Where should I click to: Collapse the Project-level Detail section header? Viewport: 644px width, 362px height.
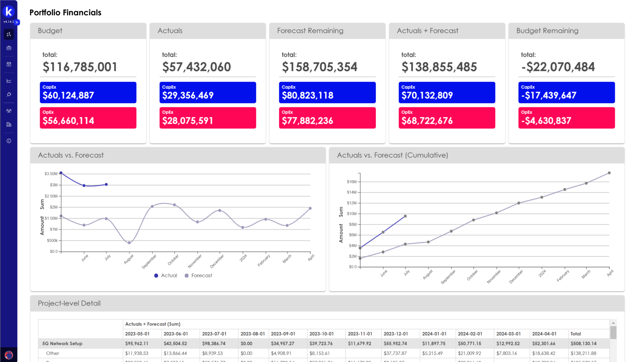point(69,303)
